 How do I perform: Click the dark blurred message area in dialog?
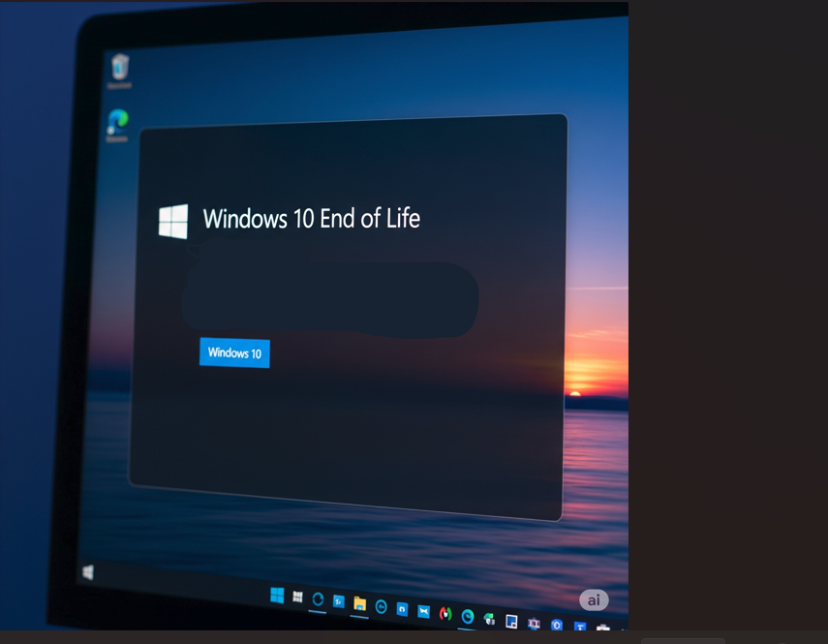click(x=329, y=299)
